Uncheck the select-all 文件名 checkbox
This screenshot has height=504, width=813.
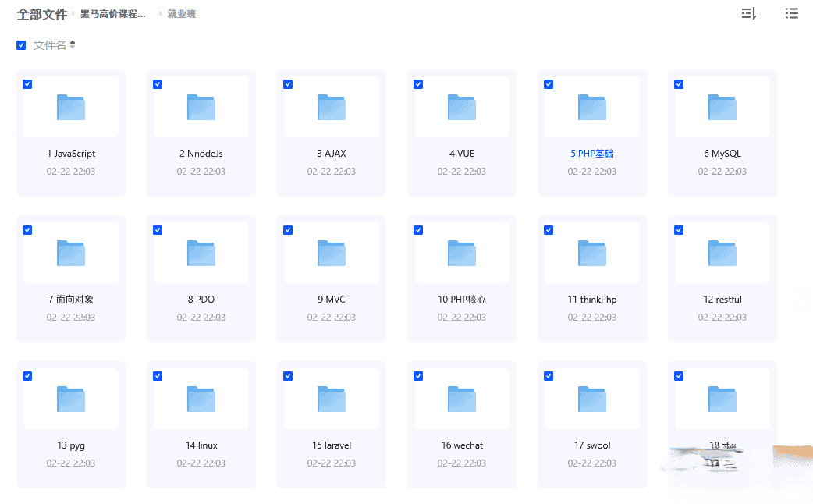pyautogui.click(x=21, y=45)
